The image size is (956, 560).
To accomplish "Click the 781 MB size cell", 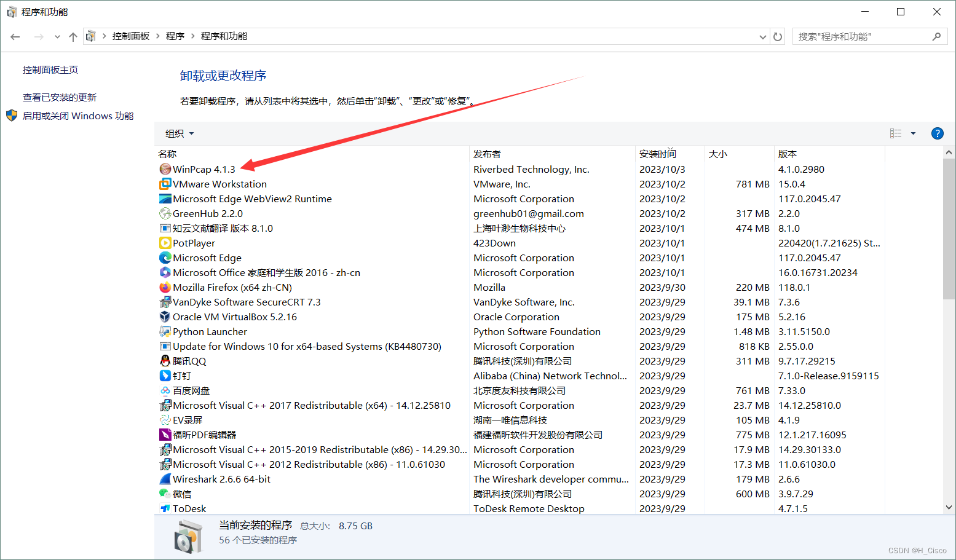I will (x=753, y=184).
